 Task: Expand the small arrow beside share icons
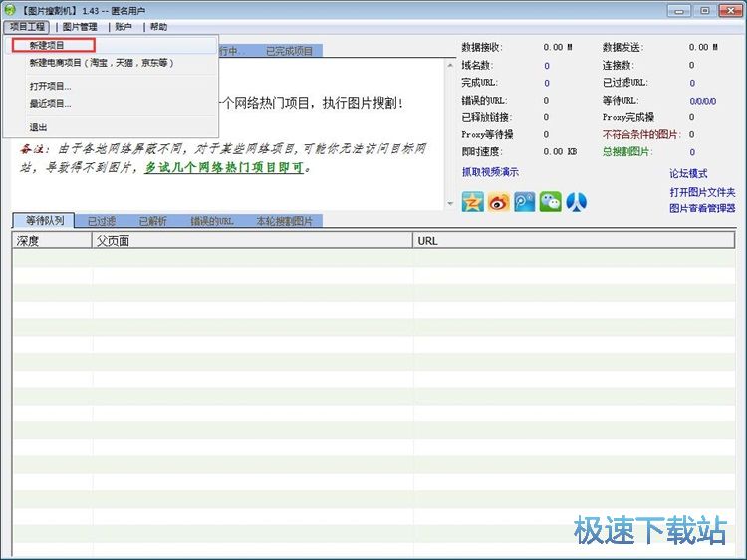450,204
